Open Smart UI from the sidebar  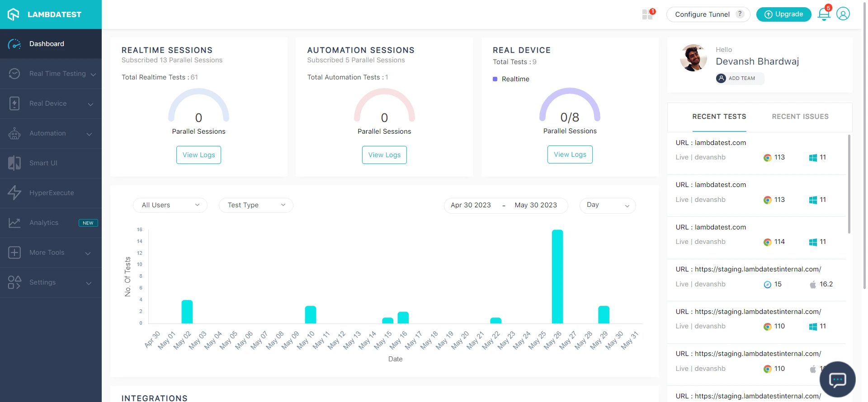coord(51,163)
